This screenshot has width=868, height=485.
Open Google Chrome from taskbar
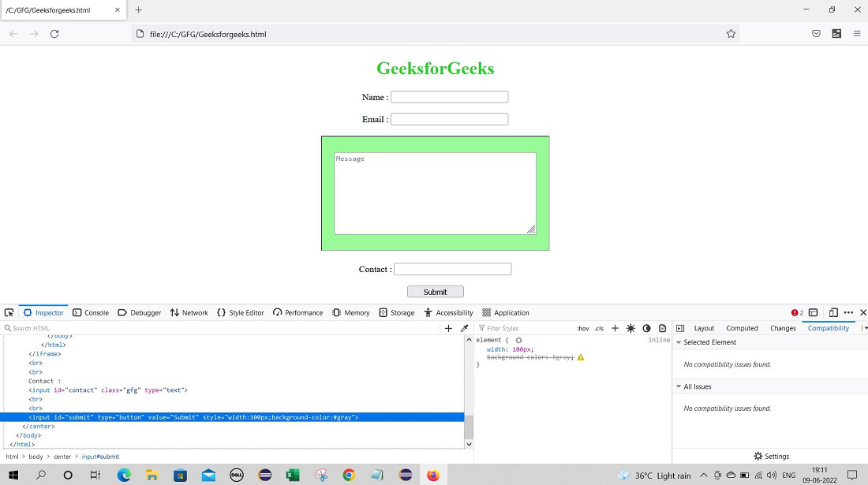point(349,475)
